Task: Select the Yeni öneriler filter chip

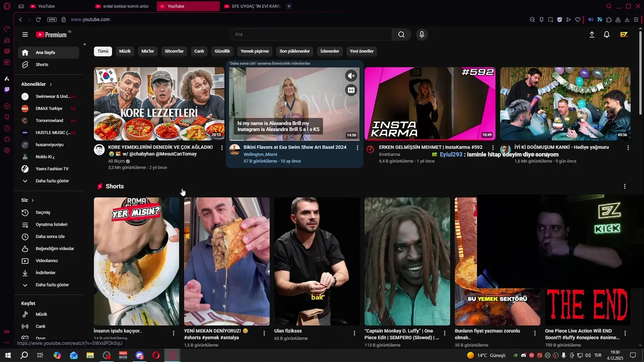Action: pyautogui.click(x=362, y=51)
